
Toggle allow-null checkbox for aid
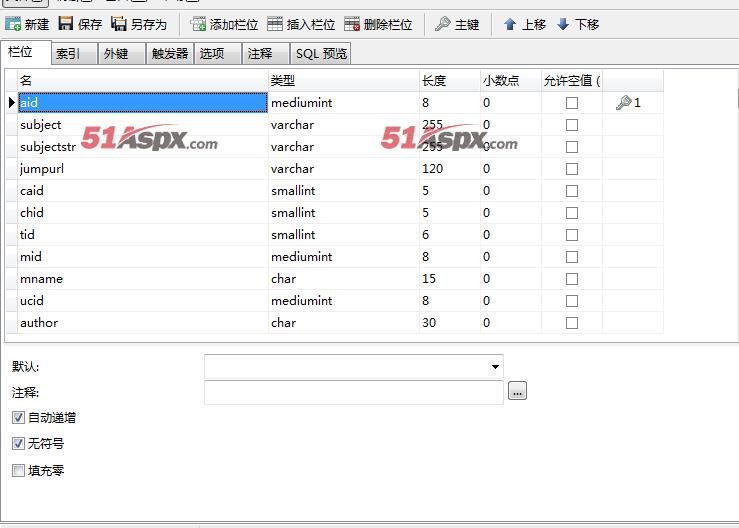coord(572,103)
